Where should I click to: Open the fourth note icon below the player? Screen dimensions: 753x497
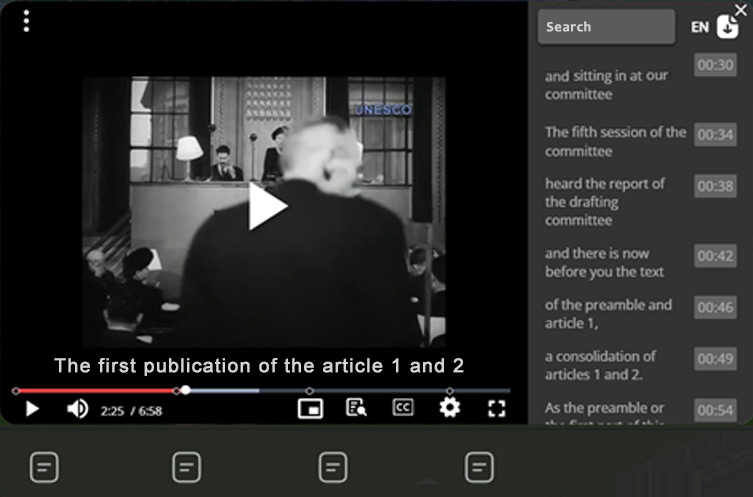tap(479, 467)
